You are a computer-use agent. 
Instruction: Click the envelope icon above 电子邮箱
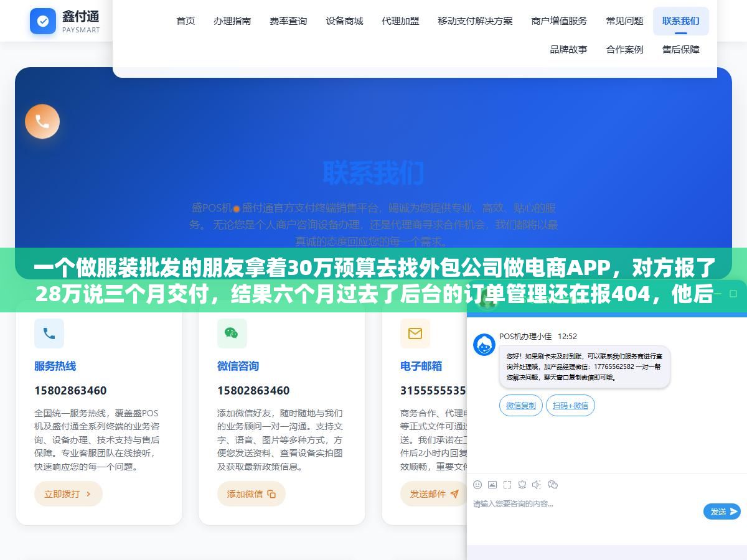pos(415,334)
